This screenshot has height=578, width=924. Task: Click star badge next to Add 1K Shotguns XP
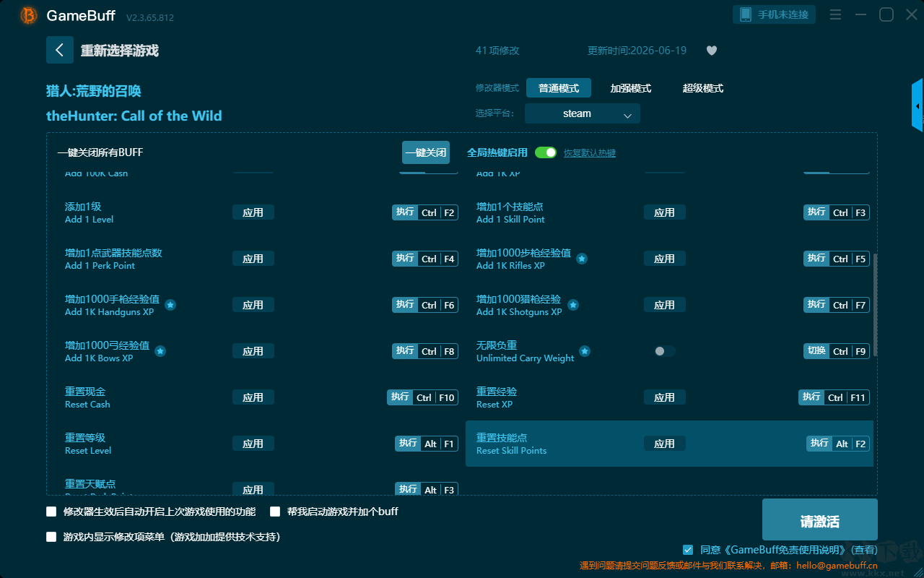(573, 305)
